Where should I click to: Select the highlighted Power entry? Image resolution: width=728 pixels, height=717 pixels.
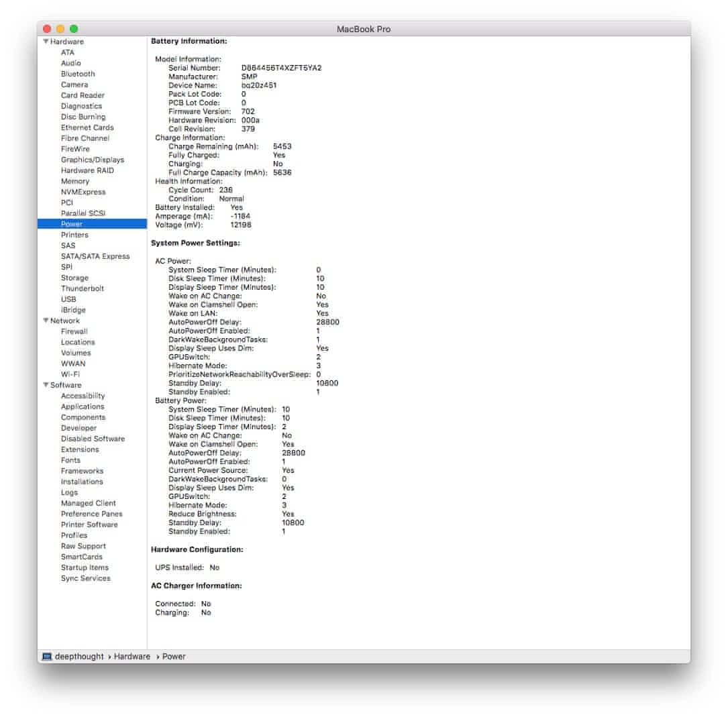[x=92, y=224]
